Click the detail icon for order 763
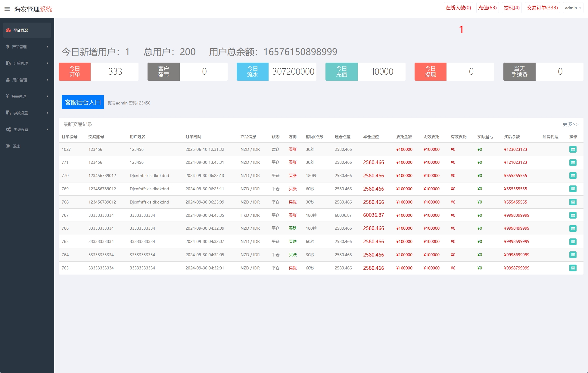Screen dimensions: 588x373 click(x=573, y=268)
